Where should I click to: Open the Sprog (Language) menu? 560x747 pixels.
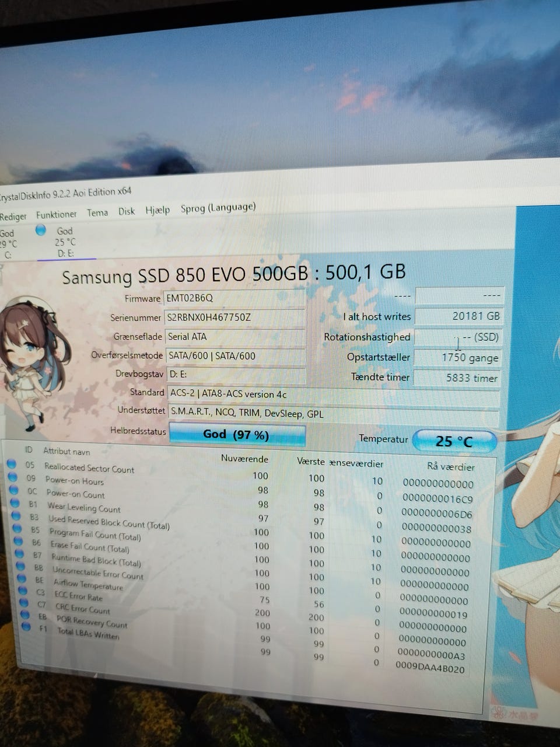tap(218, 207)
